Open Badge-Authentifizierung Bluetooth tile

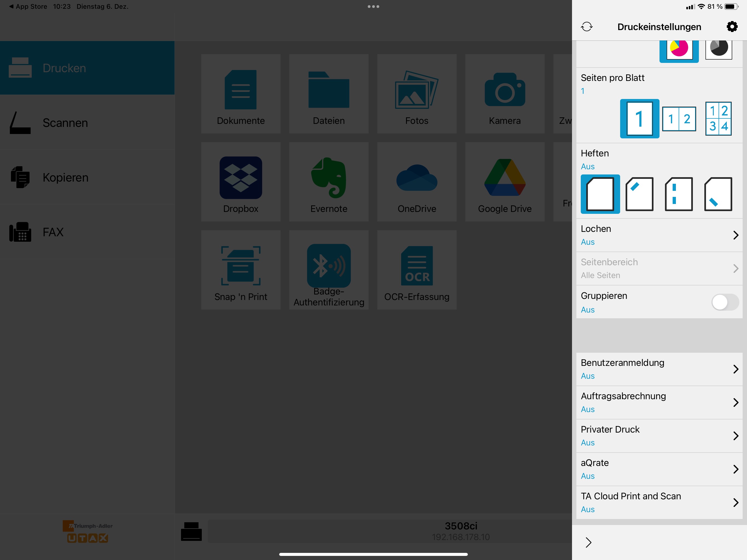329,270
